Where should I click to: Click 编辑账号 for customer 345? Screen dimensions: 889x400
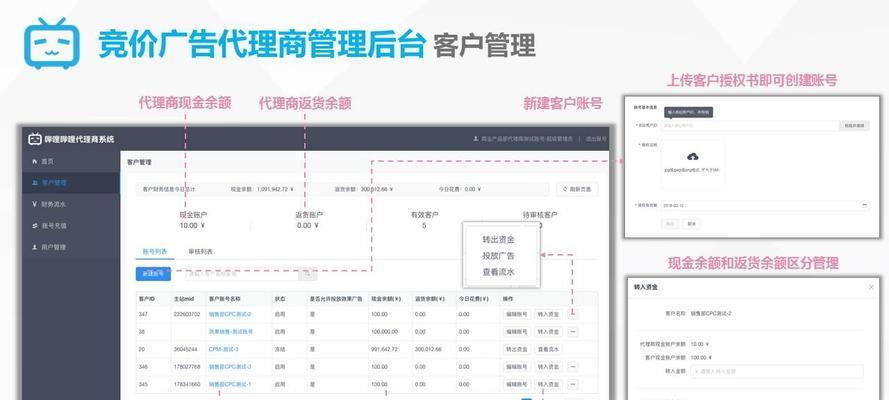[517, 384]
